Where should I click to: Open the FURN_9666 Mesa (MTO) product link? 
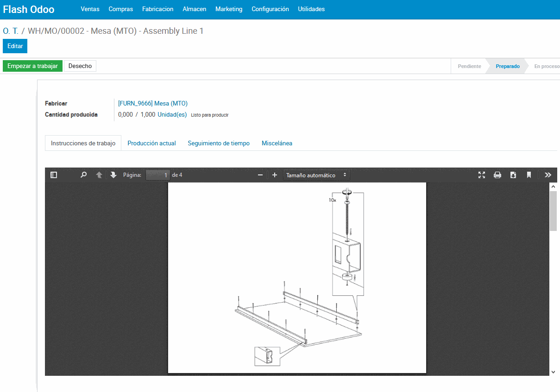(153, 103)
